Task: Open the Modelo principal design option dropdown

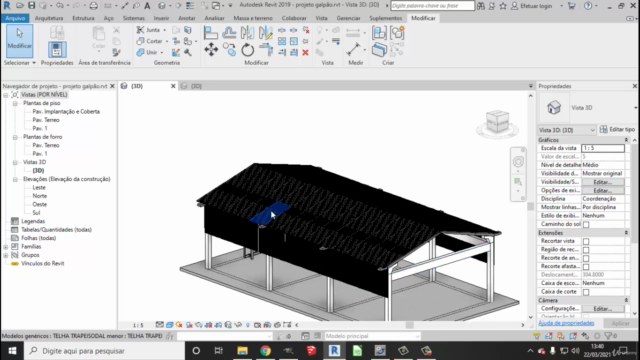Action: 372,336
